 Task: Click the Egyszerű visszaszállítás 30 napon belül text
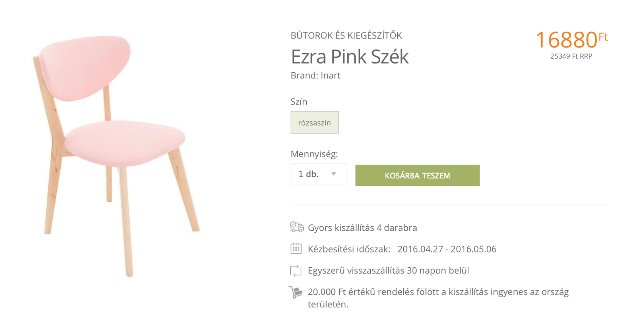388,271
